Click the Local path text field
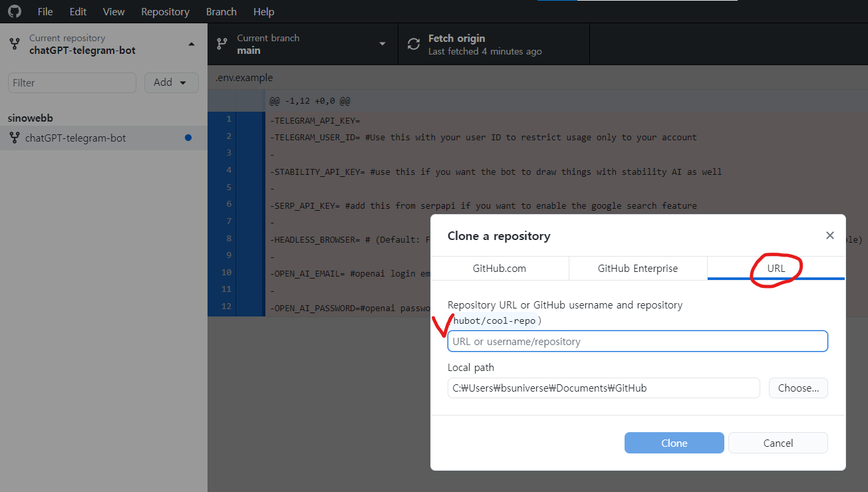The width and height of the screenshot is (868, 492). point(604,388)
